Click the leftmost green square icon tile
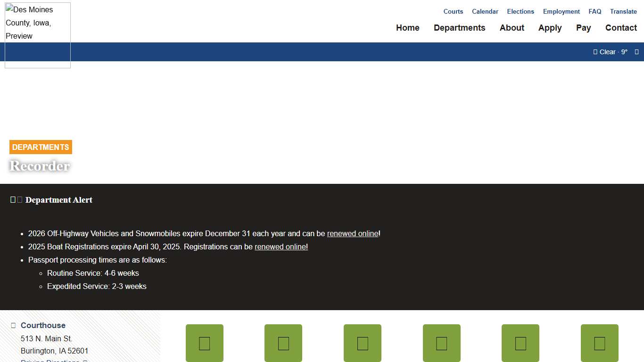Viewport: 644px width, 362px height. pyautogui.click(x=204, y=343)
